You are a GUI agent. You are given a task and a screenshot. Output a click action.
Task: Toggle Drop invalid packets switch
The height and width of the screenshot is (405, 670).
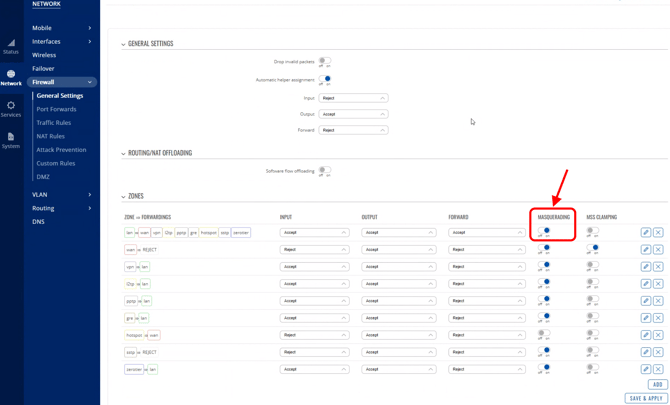(x=324, y=62)
